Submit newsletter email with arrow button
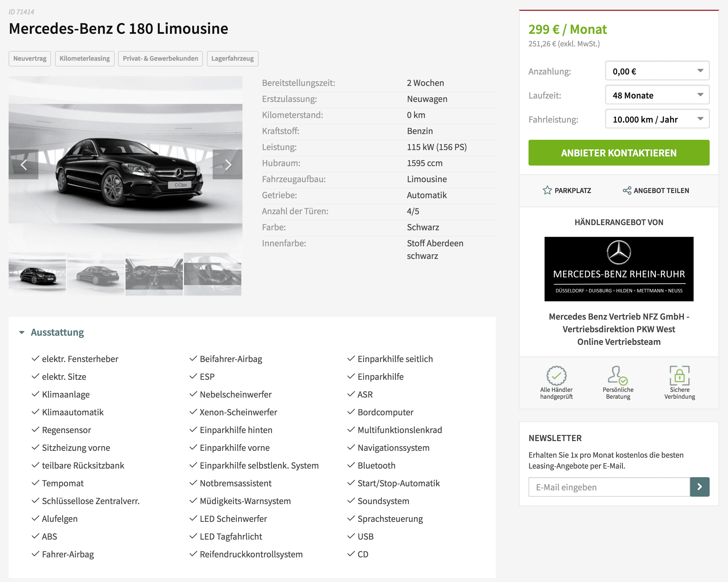Screen dimensions: 728x582 pyautogui.click(x=699, y=487)
